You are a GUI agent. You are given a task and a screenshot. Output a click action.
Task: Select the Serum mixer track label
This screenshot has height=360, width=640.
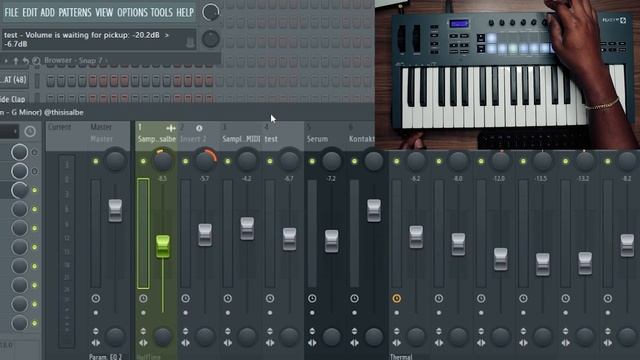[318, 139]
